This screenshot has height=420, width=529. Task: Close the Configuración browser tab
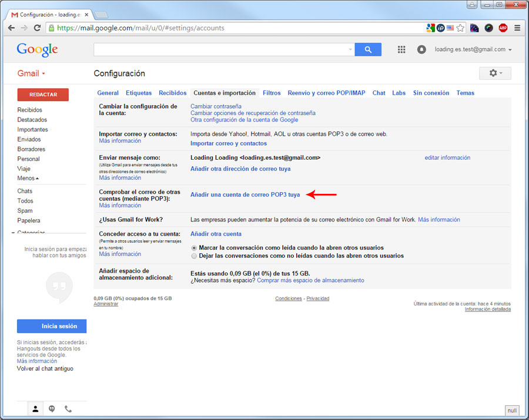87,15
